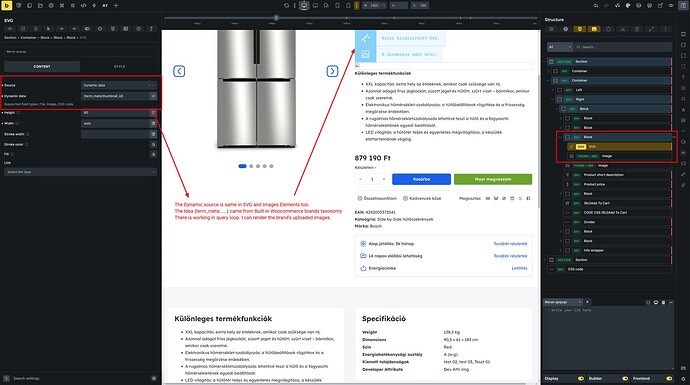Click the undo arrow icon
The image size is (690, 385).
pos(596,5)
